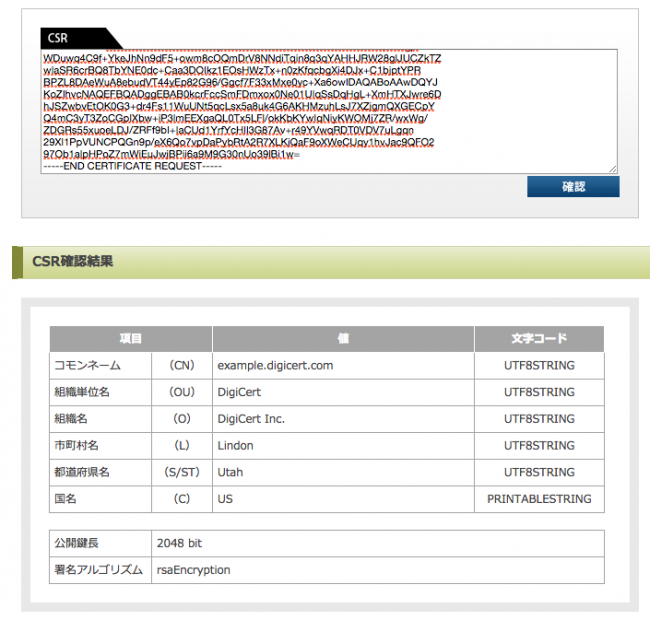650x620 pixels.
Task: Select the CSR tab label
Action: [58, 38]
